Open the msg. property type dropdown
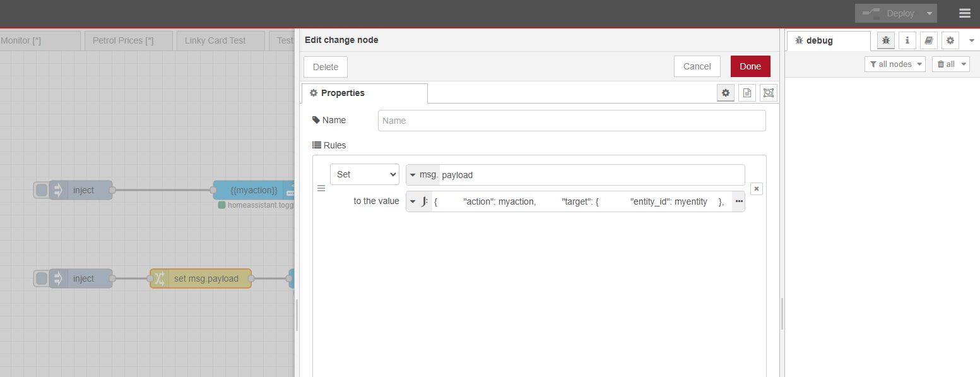The width and height of the screenshot is (980, 377). pos(423,175)
